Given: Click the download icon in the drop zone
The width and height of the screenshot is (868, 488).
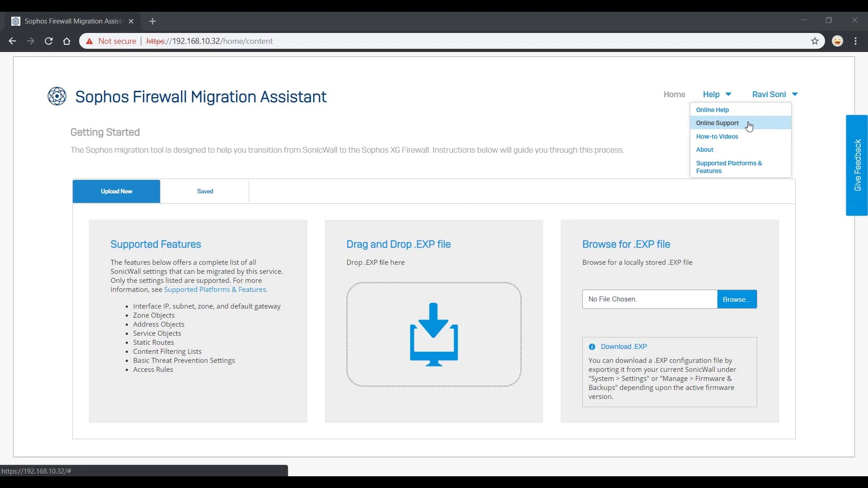Looking at the screenshot, I should [x=433, y=334].
